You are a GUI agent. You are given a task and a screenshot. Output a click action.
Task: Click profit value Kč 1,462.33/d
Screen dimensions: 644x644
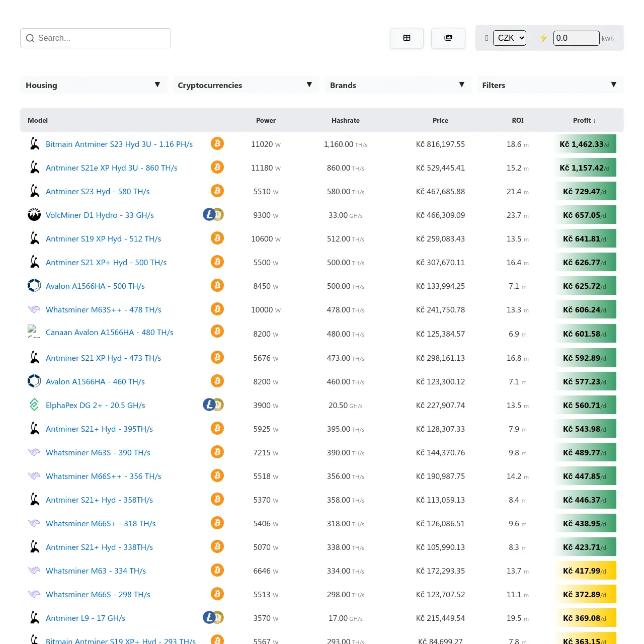[x=585, y=144]
